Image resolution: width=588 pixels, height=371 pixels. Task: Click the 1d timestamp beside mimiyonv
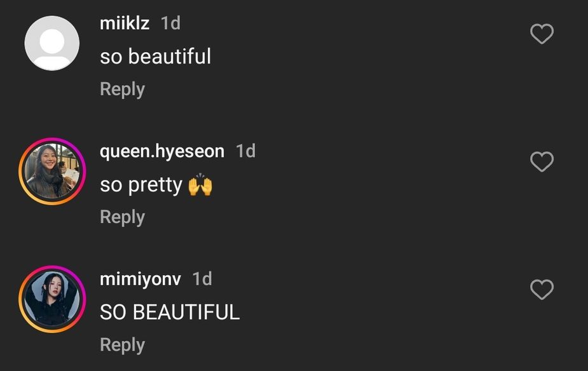pos(202,279)
